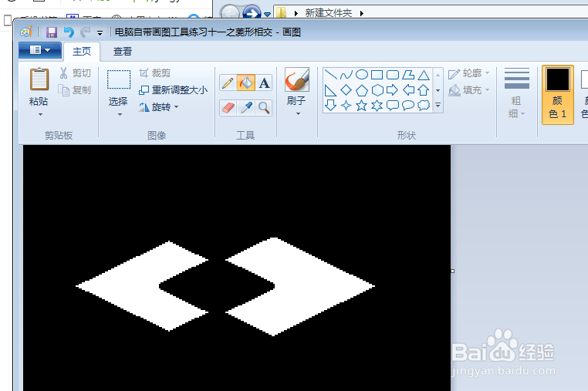The height and width of the screenshot is (391, 588).
Task: Click the canvas right-edge resize handle
Action: tap(453, 271)
